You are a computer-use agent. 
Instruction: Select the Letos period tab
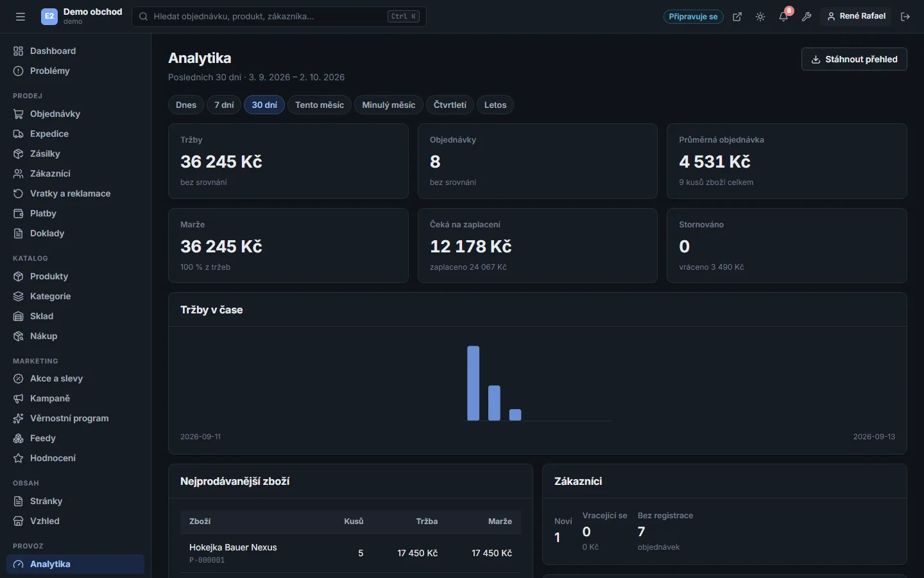[x=495, y=105]
